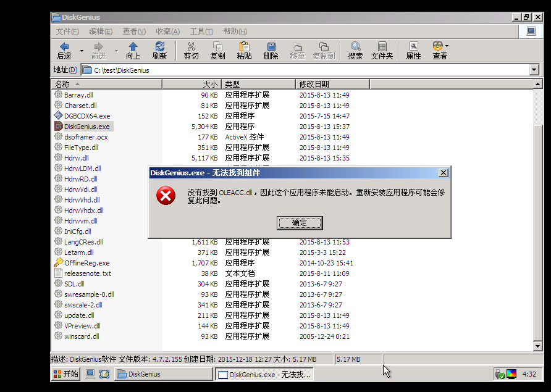Open the 工具(T) menu
Viewport: 551px width, 392px height.
pyautogui.click(x=202, y=31)
